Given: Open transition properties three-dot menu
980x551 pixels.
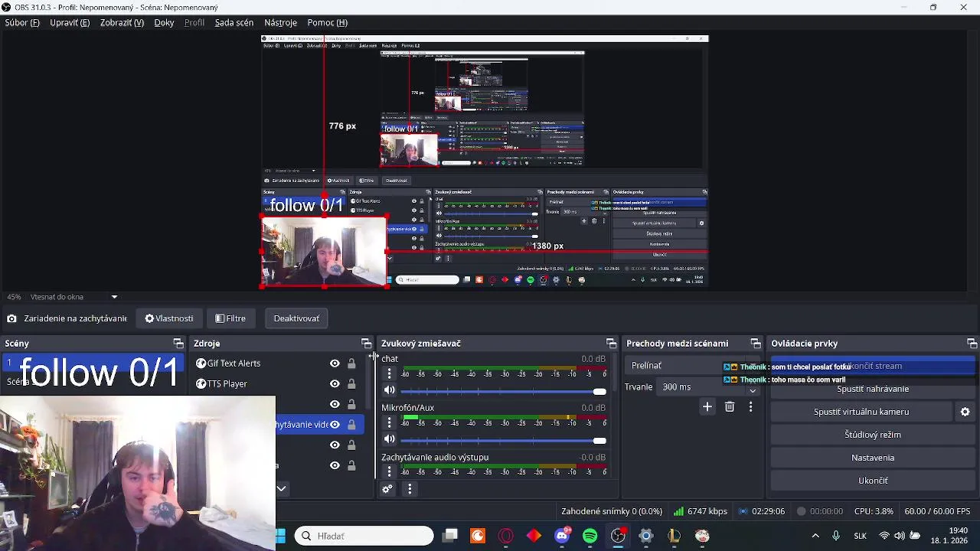Looking at the screenshot, I should [x=750, y=407].
